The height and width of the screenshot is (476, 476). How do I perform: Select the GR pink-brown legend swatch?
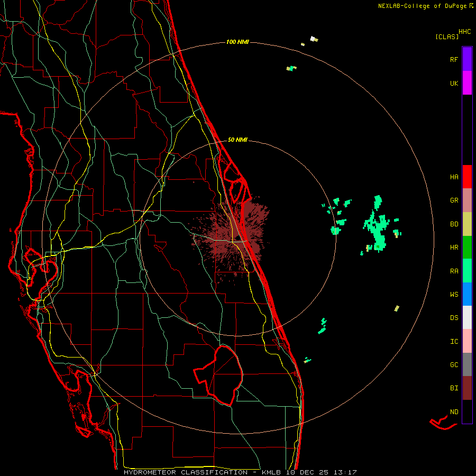(x=467, y=200)
